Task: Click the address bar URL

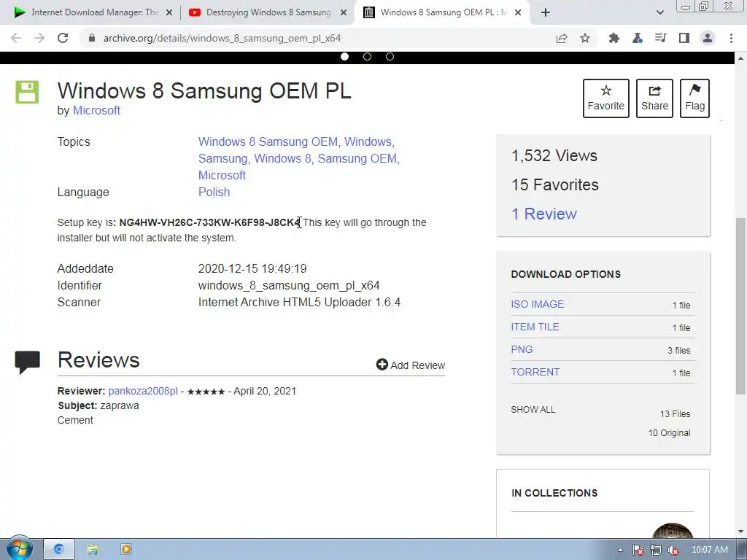Action: tap(222, 38)
